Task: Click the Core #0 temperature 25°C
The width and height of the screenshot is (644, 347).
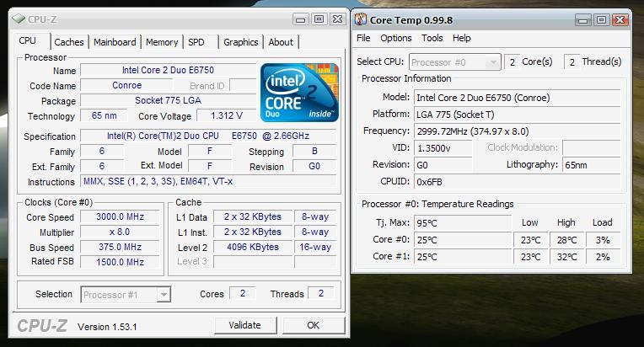Action: [x=463, y=240]
